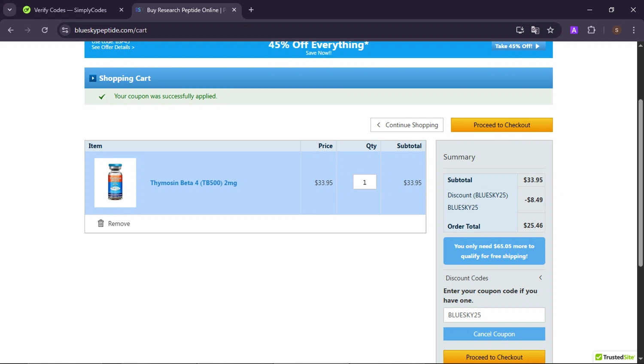644x364 pixels.
Task: Click Continue Shopping button
Action: coord(407,125)
